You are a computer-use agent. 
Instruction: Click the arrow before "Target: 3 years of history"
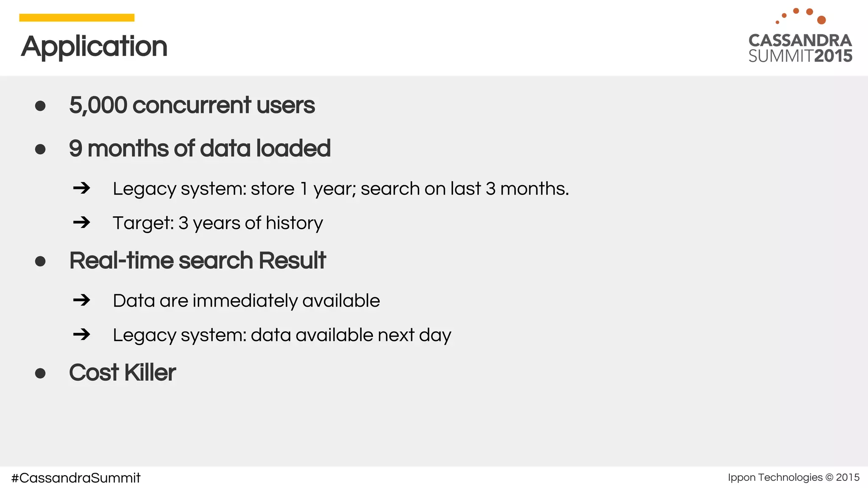(82, 222)
